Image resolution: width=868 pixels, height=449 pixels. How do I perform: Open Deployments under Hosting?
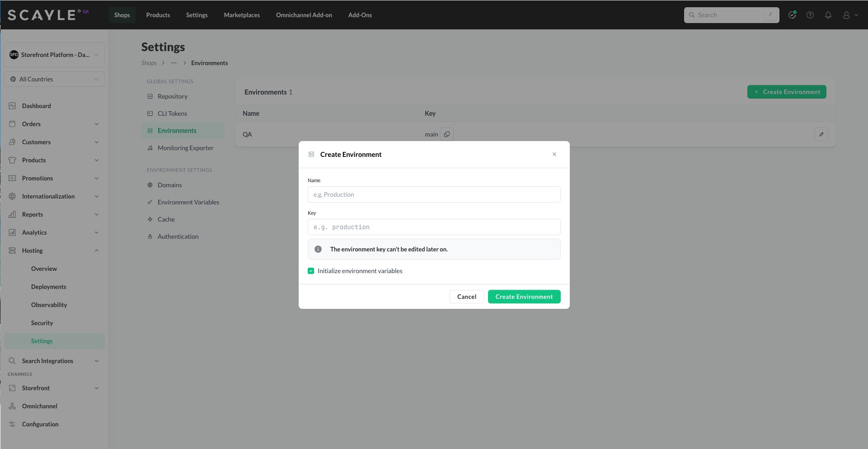pos(49,287)
